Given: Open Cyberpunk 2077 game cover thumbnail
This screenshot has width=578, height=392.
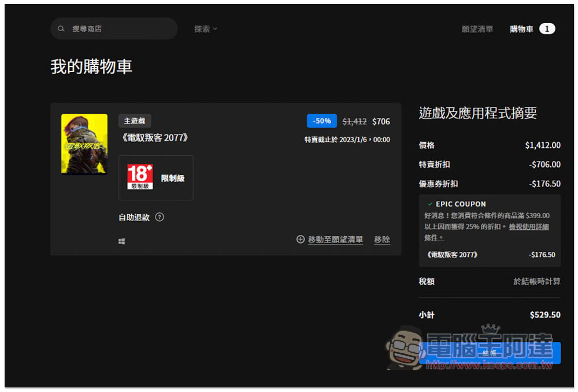Looking at the screenshot, I should (x=84, y=144).
